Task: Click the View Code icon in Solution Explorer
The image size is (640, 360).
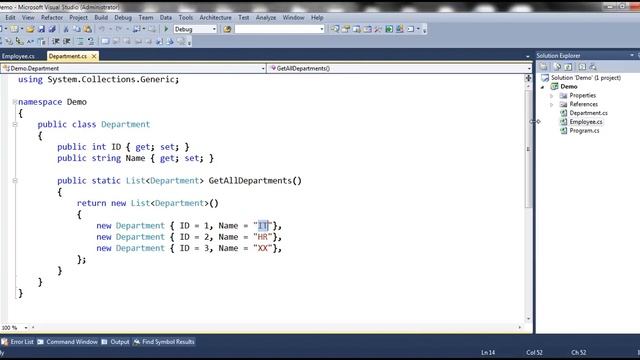Action: (x=582, y=67)
